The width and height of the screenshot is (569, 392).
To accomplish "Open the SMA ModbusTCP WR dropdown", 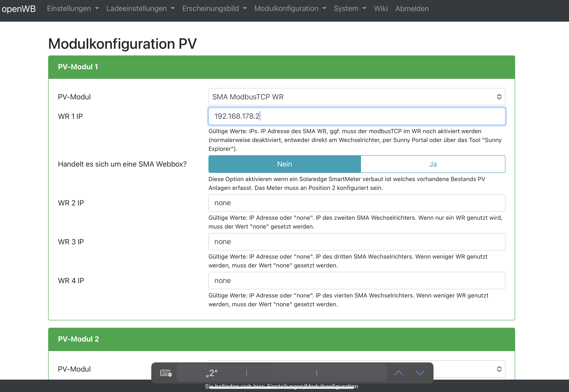I will 357,97.
